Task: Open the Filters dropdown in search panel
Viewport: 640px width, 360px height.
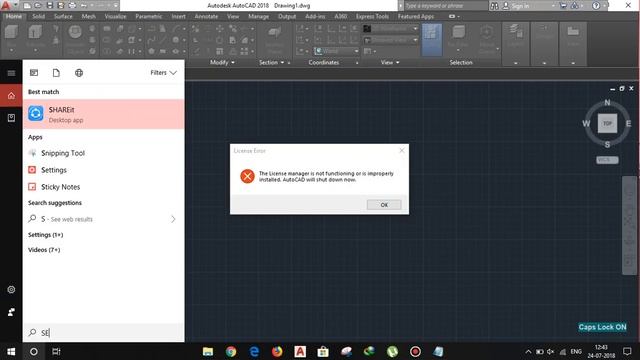Action: [x=163, y=73]
